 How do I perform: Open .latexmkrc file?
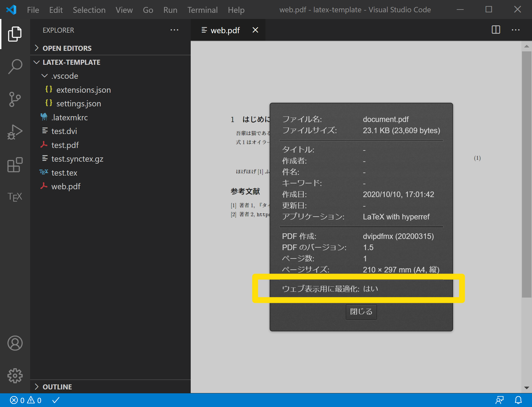pyautogui.click(x=110, y=118)
